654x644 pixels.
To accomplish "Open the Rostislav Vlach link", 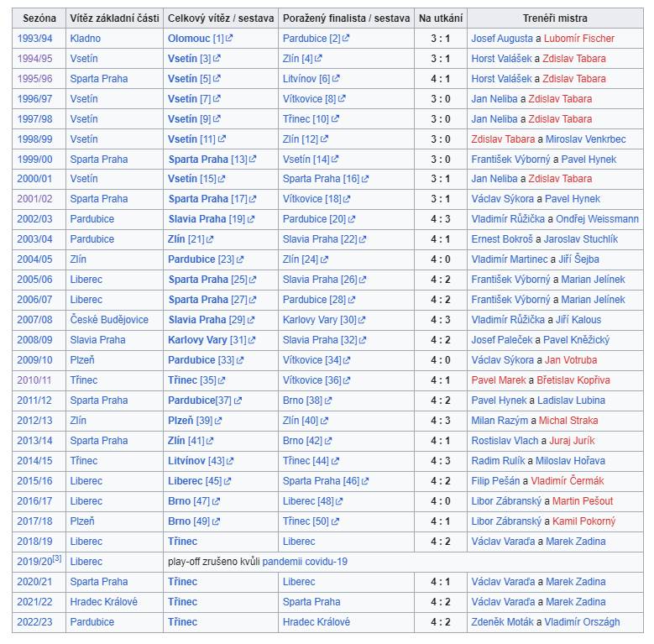I will point(505,441).
